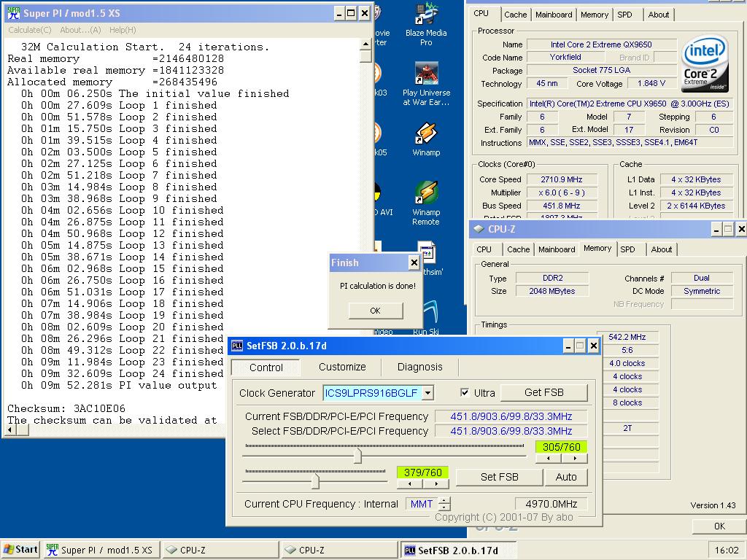This screenshot has height=560, width=747.
Task: Click the Intel Core 2 Extreme logo
Action: click(705, 64)
